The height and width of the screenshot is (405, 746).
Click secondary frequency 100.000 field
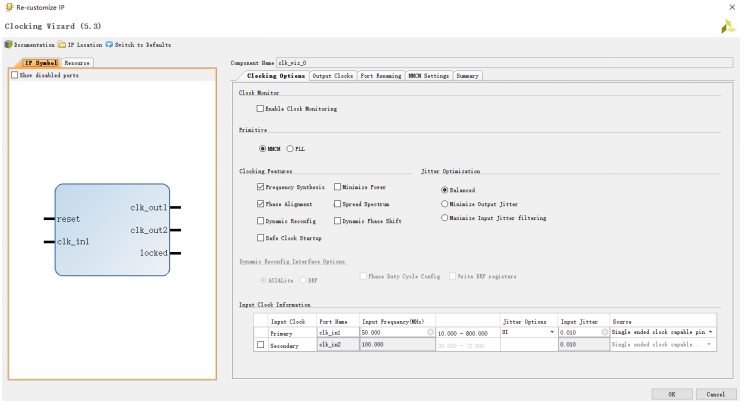(397, 345)
